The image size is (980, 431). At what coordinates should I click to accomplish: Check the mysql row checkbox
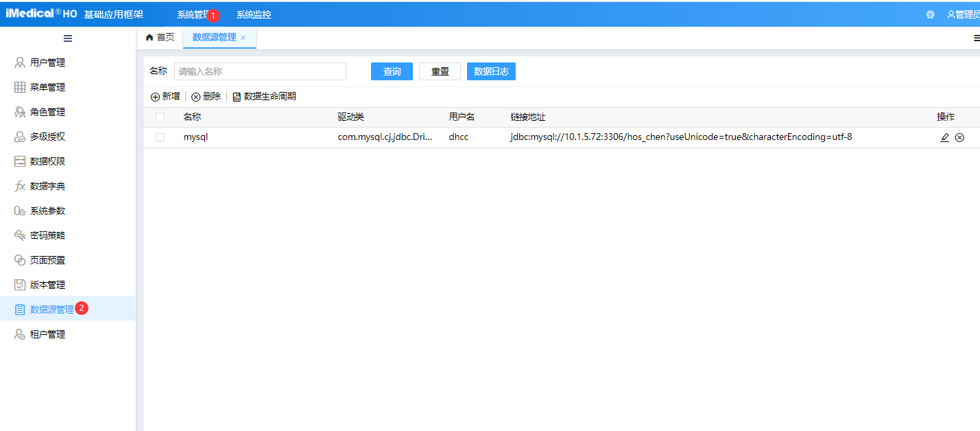[160, 137]
